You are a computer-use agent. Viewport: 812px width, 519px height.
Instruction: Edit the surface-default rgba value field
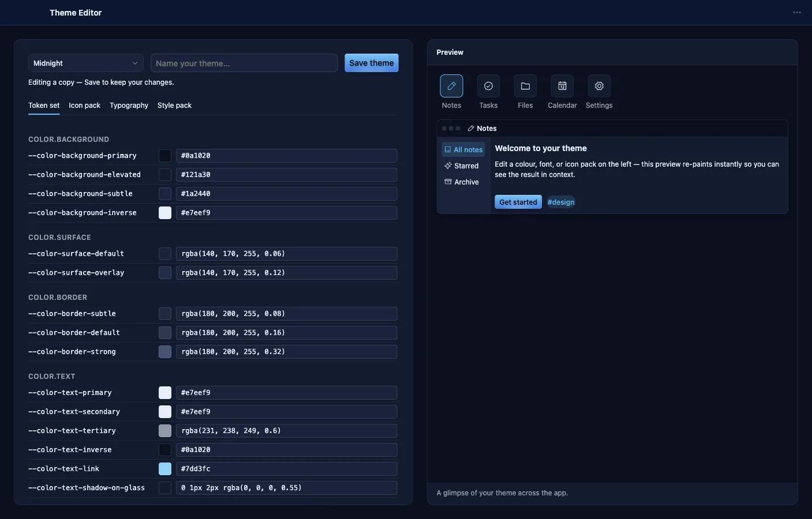click(286, 254)
